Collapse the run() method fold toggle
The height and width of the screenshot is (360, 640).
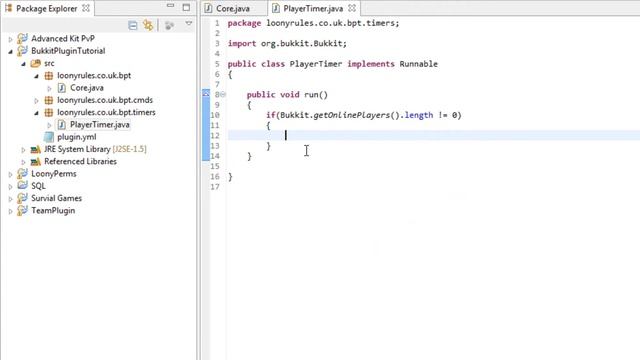(x=223, y=95)
